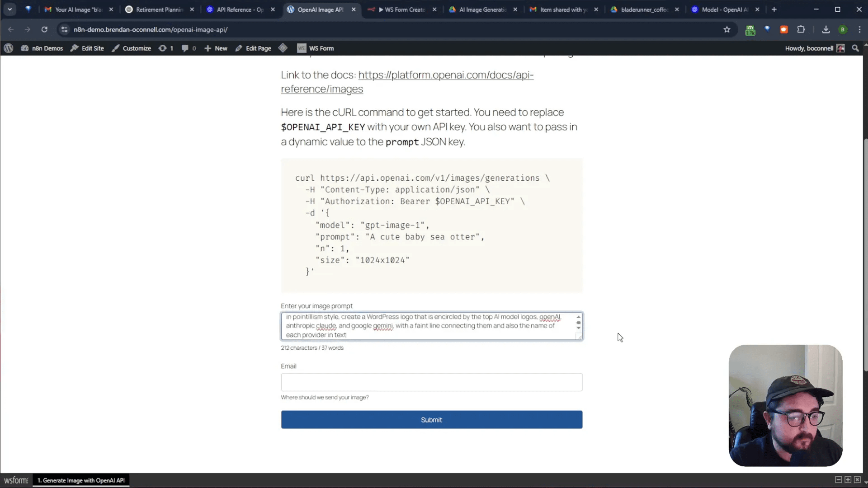Open the WordPress logo menu in admin bar
The width and height of the screenshot is (868, 488).
tap(8, 48)
